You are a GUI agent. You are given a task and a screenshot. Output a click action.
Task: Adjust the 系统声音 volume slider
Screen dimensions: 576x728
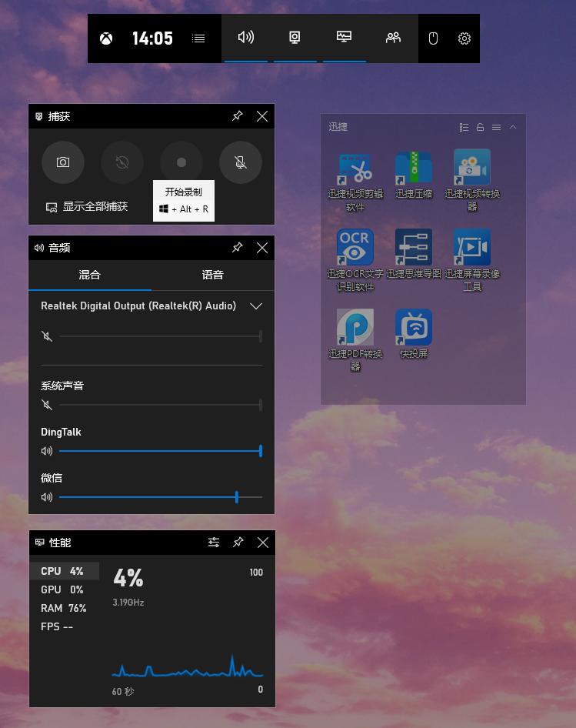click(x=161, y=405)
